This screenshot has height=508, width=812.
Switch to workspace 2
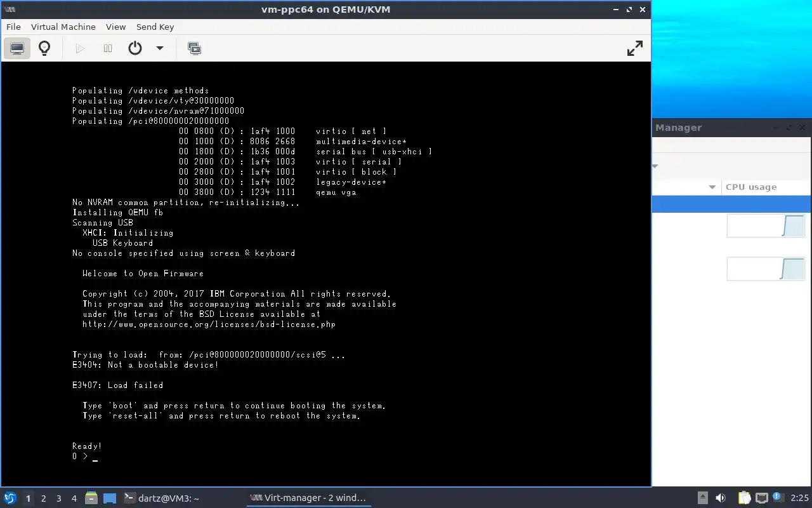click(x=43, y=498)
